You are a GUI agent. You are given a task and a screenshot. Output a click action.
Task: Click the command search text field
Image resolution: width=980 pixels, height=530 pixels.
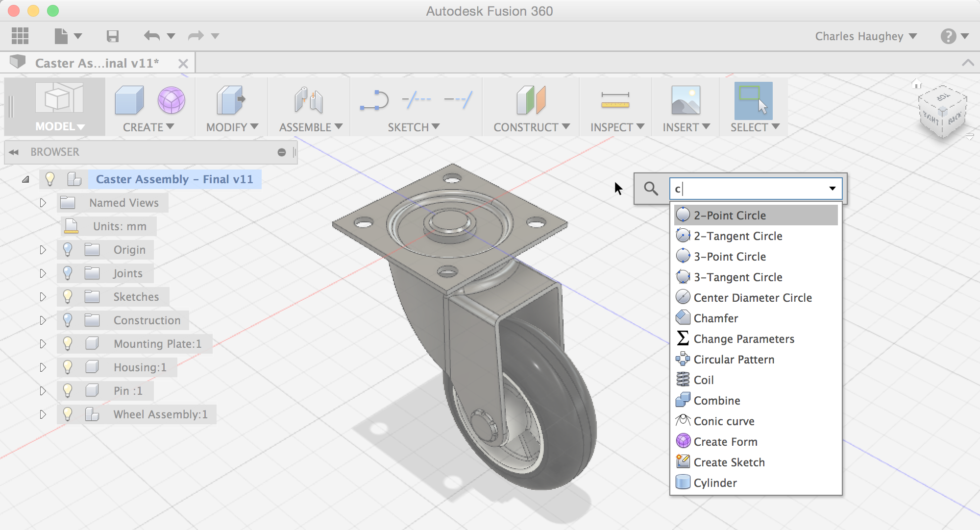click(x=749, y=189)
